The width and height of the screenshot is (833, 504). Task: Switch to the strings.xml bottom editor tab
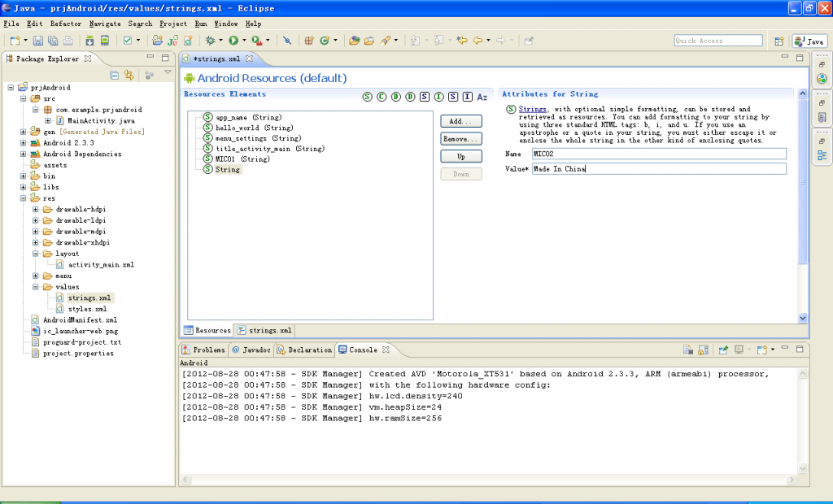(x=264, y=330)
